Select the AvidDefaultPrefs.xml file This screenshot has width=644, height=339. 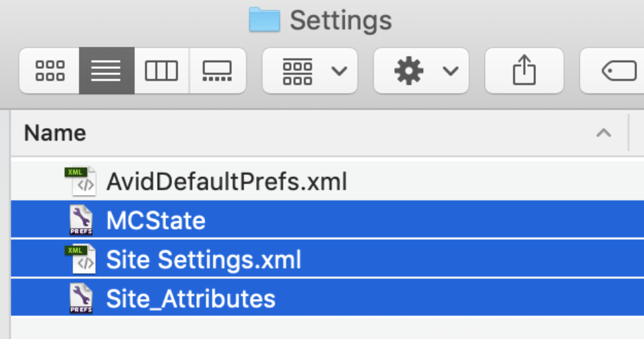pos(227,182)
